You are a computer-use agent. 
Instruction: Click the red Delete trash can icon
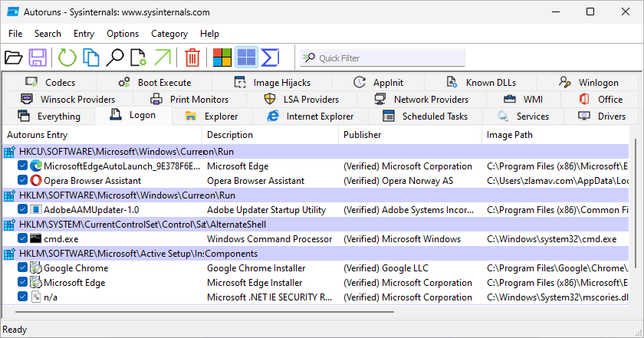tap(192, 57)
